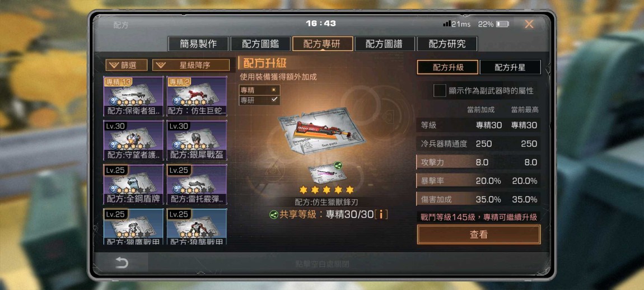Expand the 篩選 filter dropdown

[x=127, y=65]
